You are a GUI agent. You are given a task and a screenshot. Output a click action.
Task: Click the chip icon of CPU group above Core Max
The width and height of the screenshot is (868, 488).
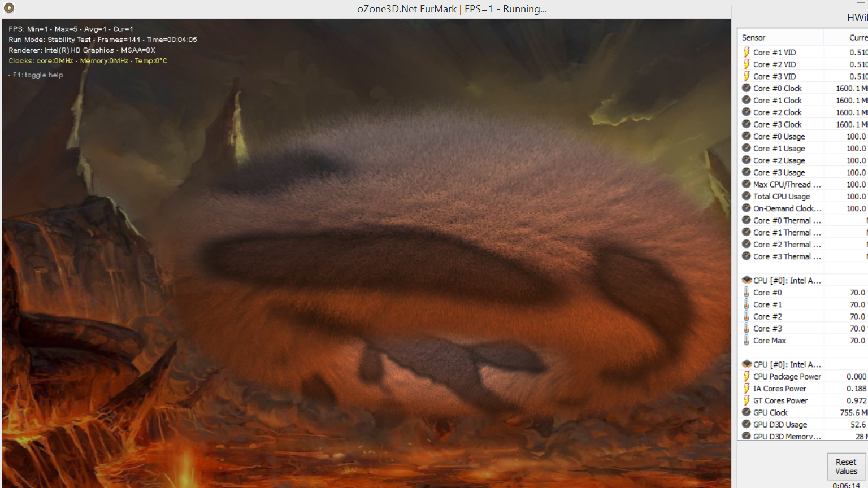747,280
